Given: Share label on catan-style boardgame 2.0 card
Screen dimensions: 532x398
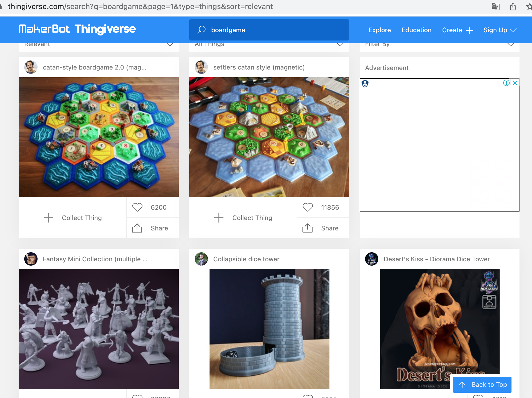Looking at the screenshot, I should coord(159,228).
